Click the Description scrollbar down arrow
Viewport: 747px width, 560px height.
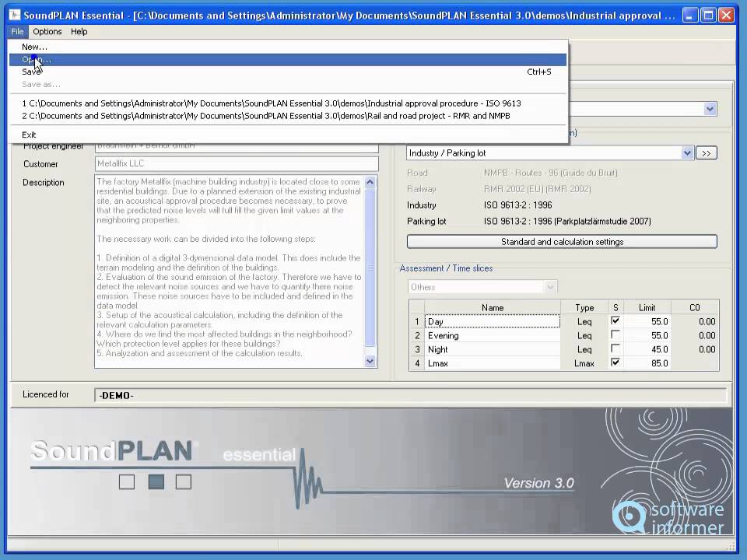[370, 362]
